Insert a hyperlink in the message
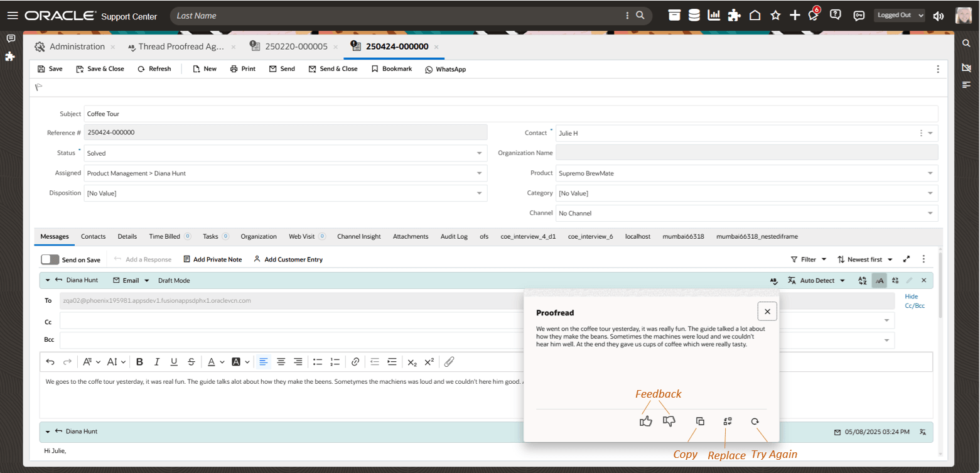The width and height of the screenshot is (980, 473). pyautogui.click(x=355, y=362)
